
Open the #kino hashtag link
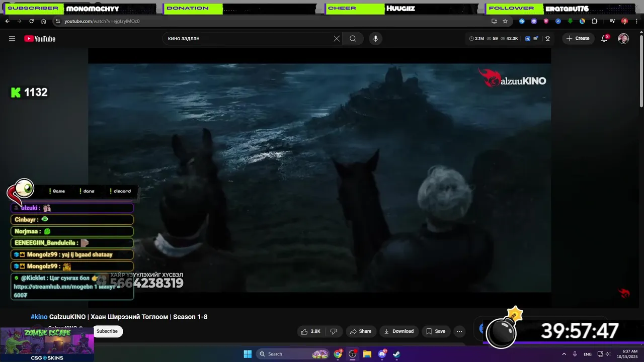[39, 317]
